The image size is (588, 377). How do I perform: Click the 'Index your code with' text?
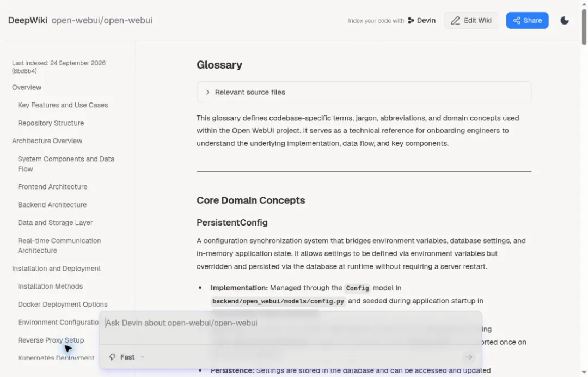coord(376,21)
